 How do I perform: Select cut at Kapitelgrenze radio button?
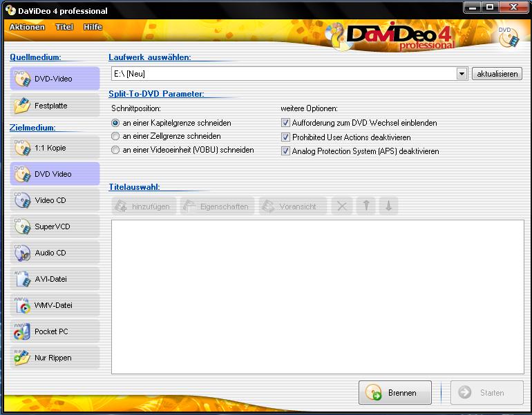pyautogui.click(x=115, y=123)
